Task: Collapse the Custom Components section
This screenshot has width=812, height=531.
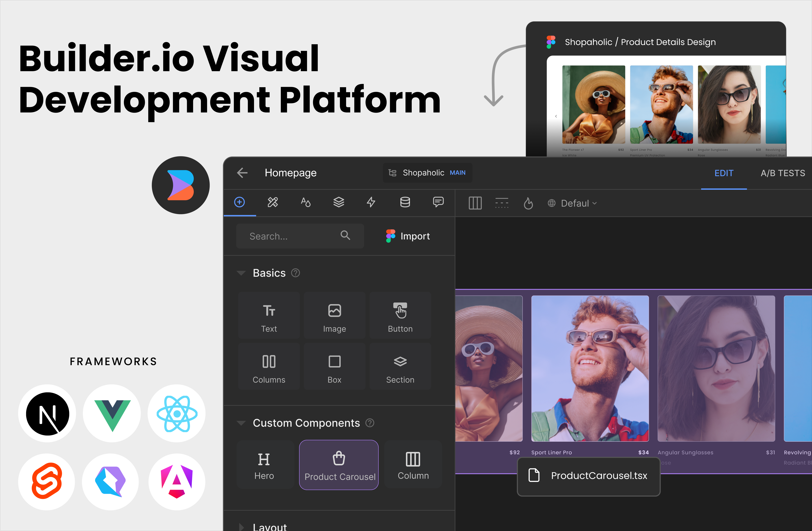Action: [241, 423]
